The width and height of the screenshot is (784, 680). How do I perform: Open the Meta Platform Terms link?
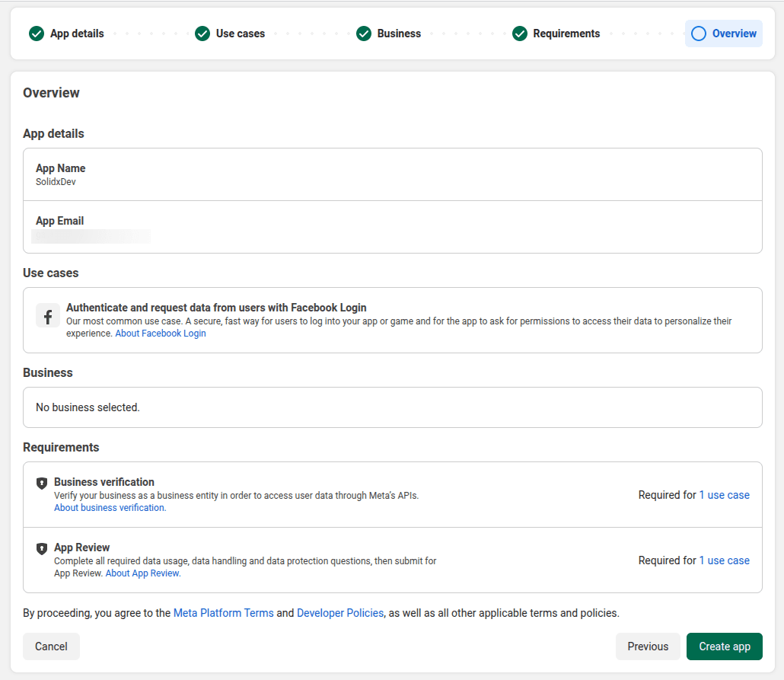(224, 613)
